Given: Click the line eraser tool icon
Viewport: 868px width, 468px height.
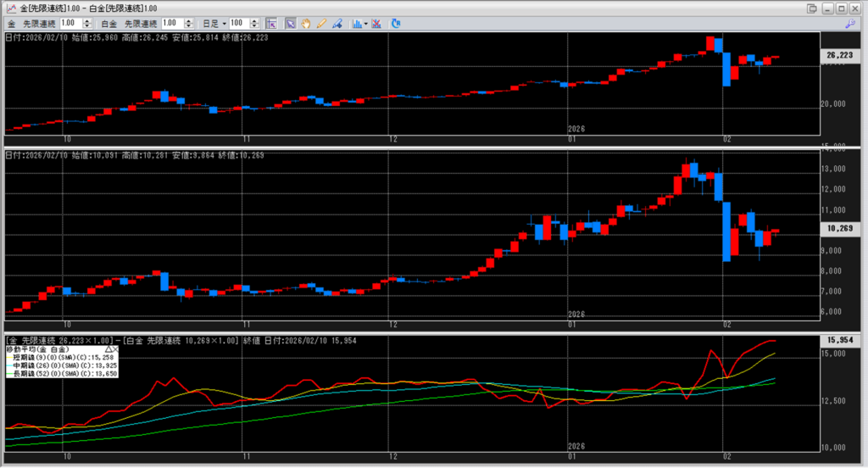Looking at the screenshot, I should [337, 23].
